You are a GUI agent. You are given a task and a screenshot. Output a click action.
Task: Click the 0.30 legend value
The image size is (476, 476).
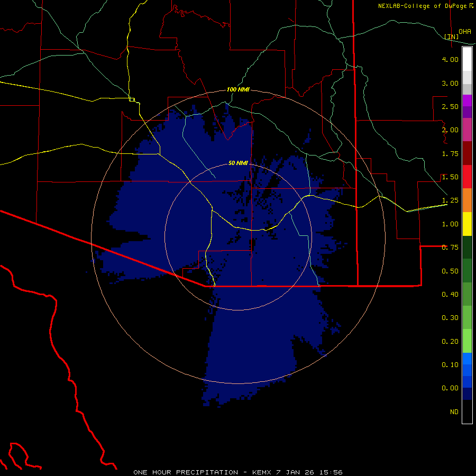pyautogui.click(x=450, y=318)
